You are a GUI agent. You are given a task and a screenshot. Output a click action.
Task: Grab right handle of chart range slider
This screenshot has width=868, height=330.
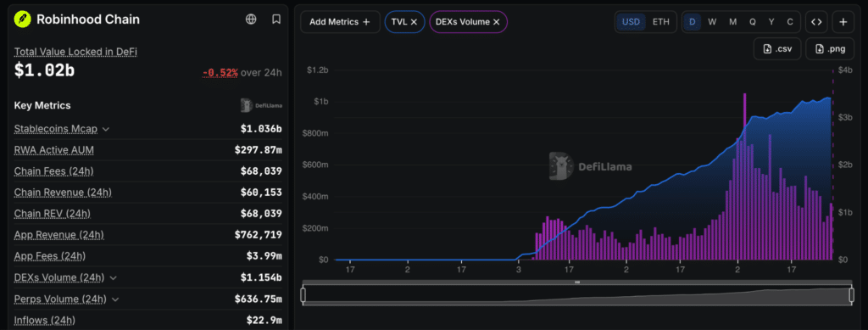(851, 296)
